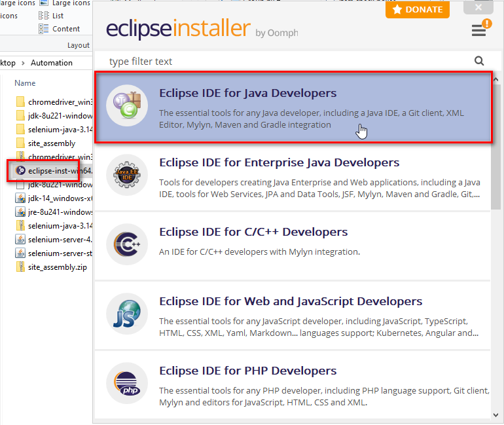Viewport: 504px width, 425px height.
Task: Choose List layout in Explorer ribbon
Action: 51,16
